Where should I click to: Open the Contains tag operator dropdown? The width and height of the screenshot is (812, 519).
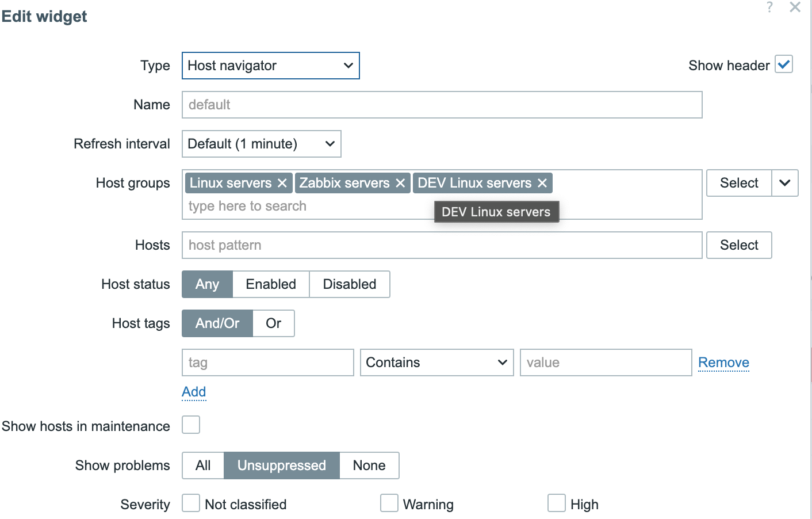tap(436, 362)
